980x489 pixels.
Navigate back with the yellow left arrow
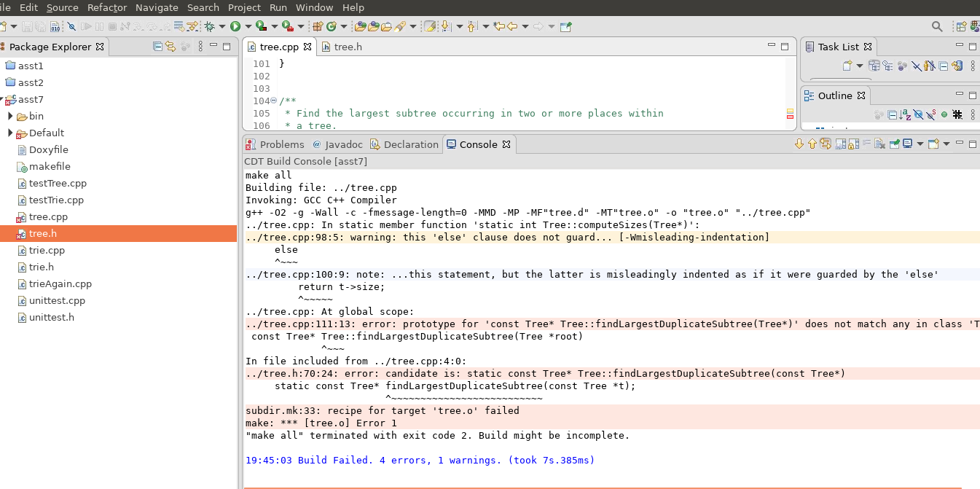click(x=512, y=26)
